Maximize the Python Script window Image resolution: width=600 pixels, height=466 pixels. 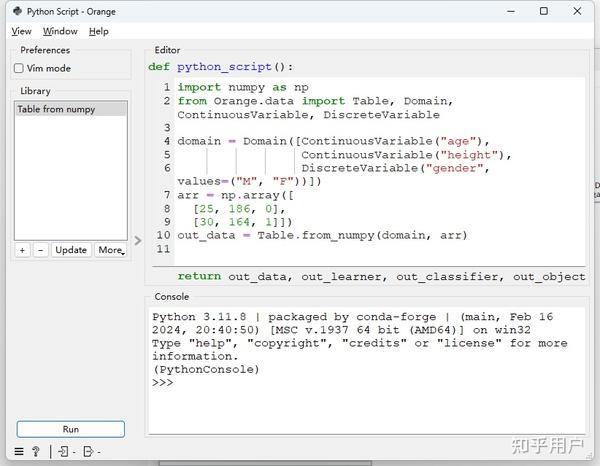(x=544, y=11)
